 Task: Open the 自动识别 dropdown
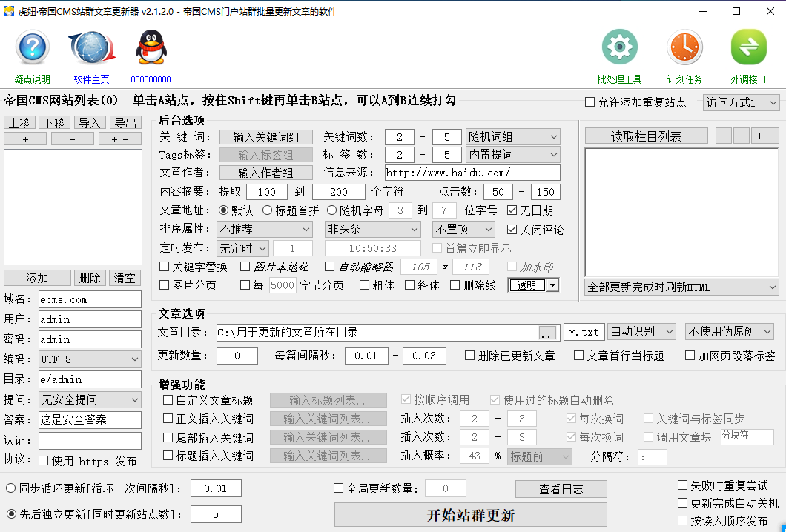point(641,332)
